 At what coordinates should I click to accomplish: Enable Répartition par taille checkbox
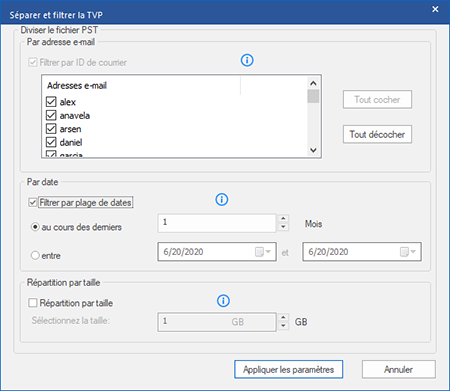point(32,303)
